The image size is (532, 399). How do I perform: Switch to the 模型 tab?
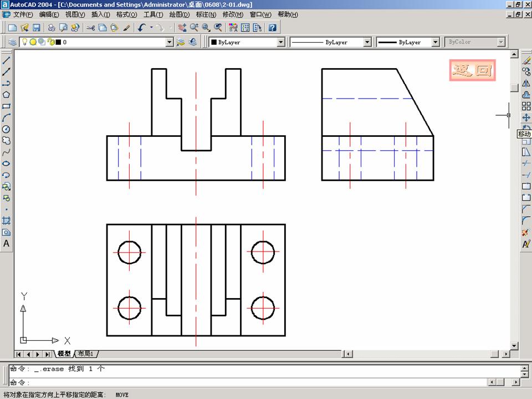[64, 354]
